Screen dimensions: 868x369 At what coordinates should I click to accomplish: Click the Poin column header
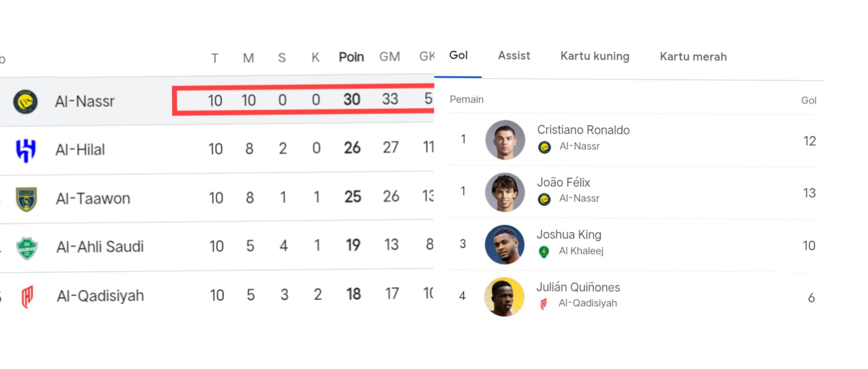(x=351, y=57)
